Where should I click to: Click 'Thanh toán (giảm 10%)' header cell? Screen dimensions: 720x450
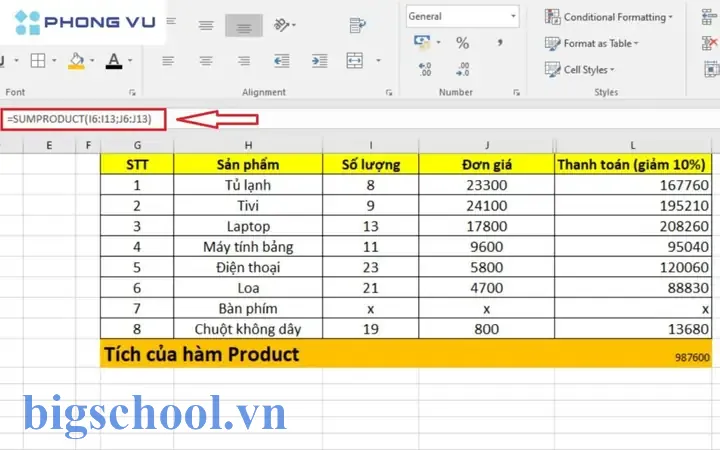tap(633, 164)
